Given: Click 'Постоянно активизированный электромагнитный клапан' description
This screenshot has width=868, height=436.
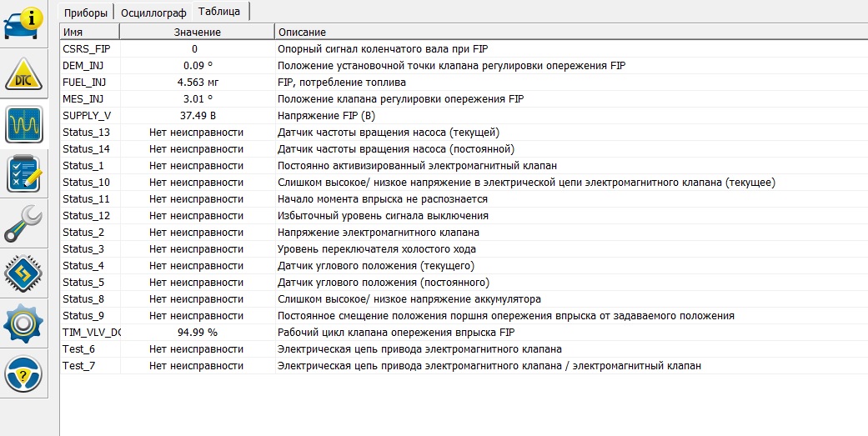Looking at the screenshot, I should click(418, 165).
